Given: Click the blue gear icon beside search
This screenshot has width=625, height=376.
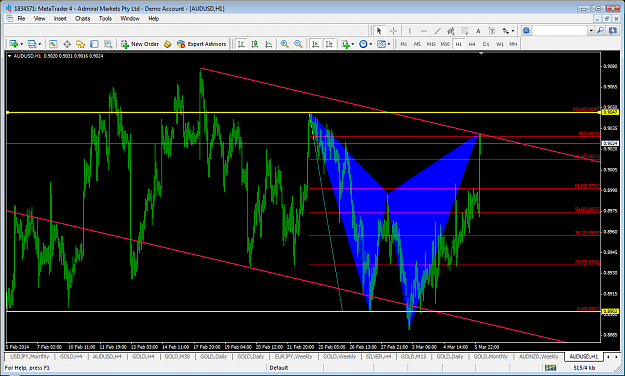Looking at the screenshot, I should coord(527,31).
